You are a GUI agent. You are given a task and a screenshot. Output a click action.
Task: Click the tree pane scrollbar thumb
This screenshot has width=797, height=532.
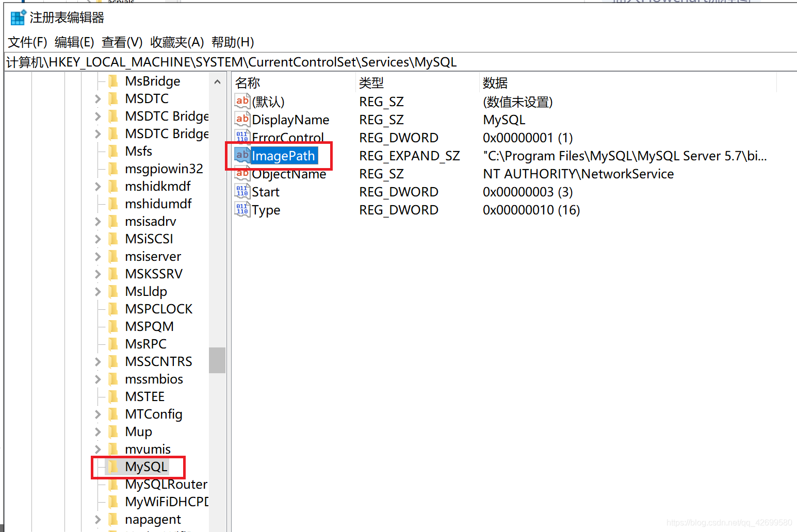217,360
